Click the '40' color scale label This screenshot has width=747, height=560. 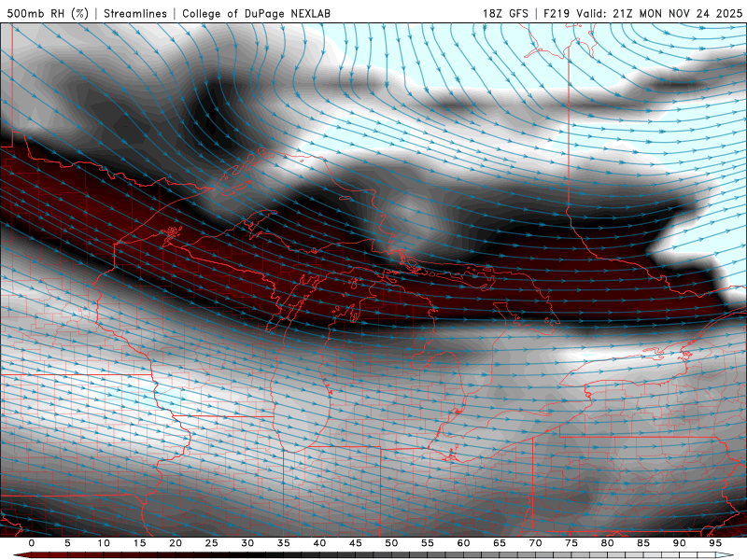(x=319, y=543)
